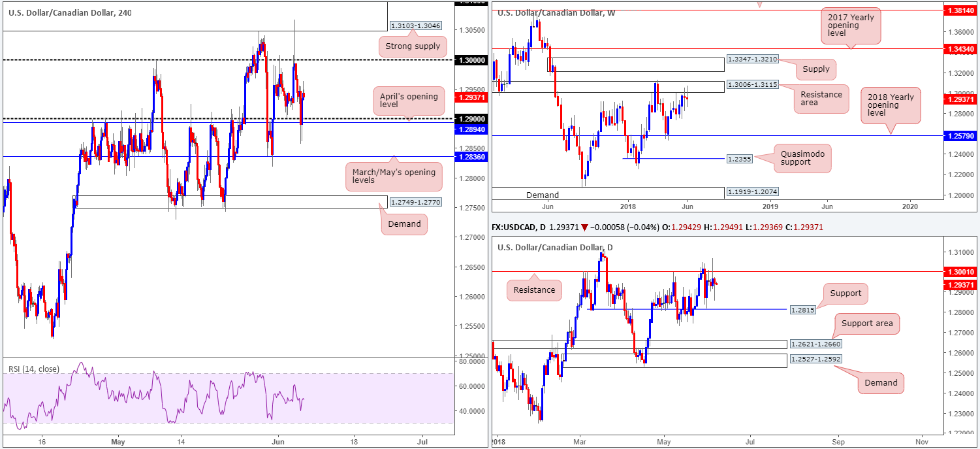Select the 1.25790 price label on the weekly chart
Viewport: 980px width, 449px height.
click(x=961, y=135)
